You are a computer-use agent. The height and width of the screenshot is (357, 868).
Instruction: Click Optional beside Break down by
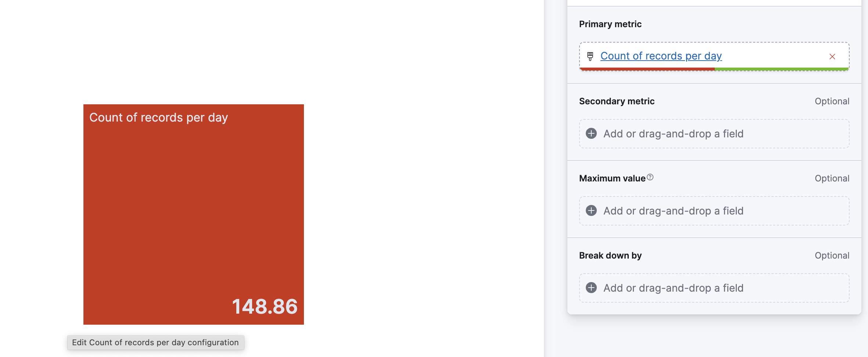(x=832, y=255)
